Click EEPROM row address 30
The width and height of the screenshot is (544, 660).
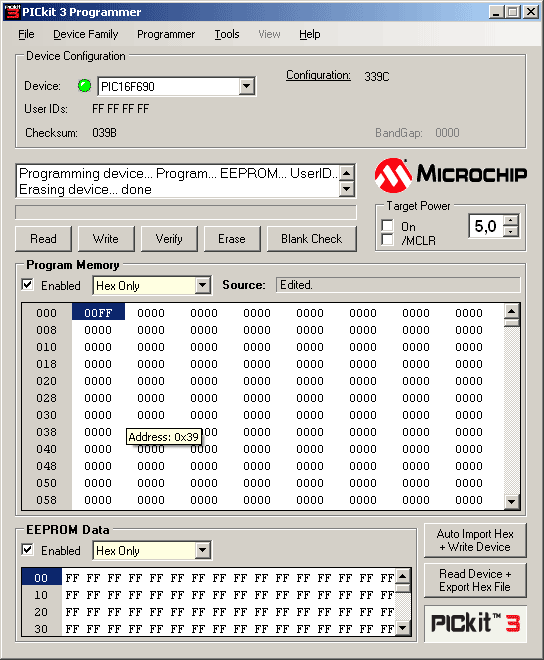(41, 629)
